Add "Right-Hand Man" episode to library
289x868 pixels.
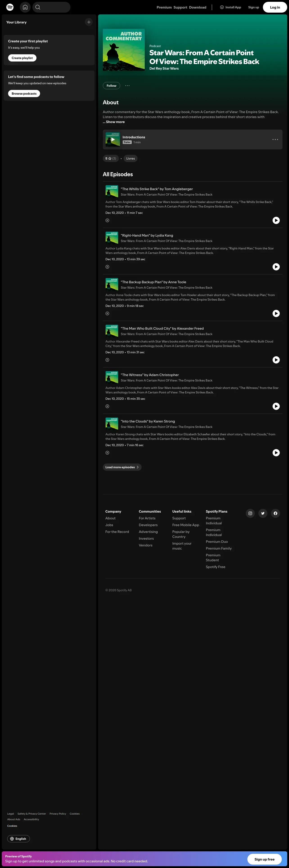[x=107, y=267]
